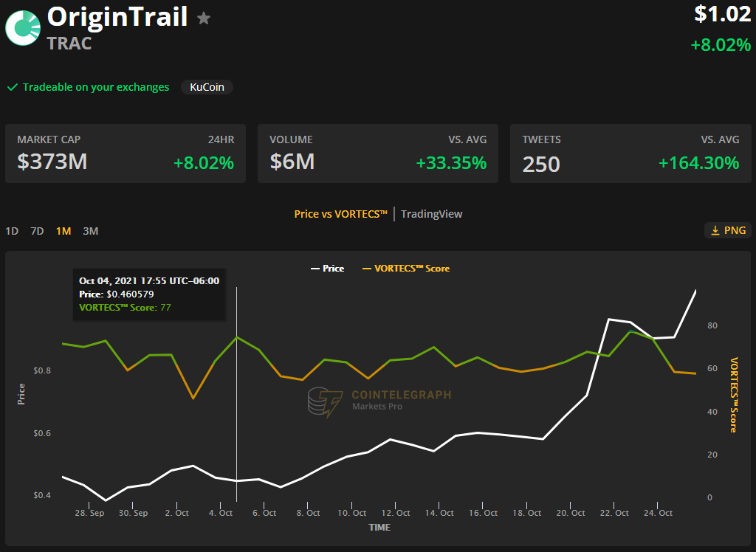Click the +164.30% tweets vs. avg value
The width and height of the screenshot is (756, 552).
pos(698,163)
